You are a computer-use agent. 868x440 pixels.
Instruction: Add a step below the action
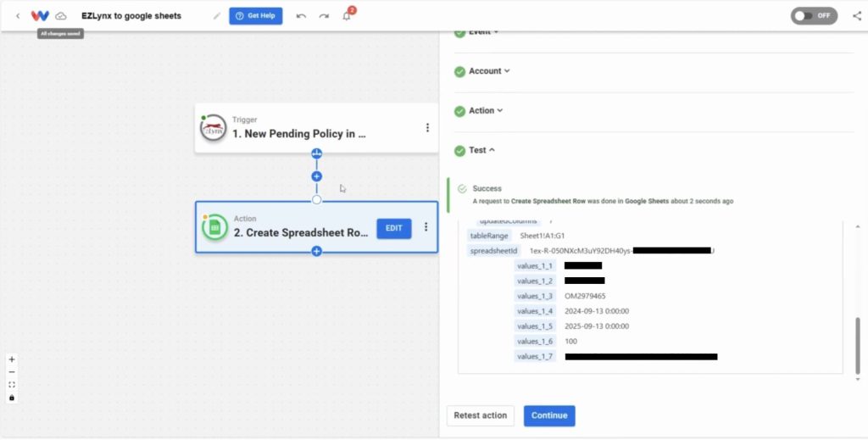coord(317,251)
